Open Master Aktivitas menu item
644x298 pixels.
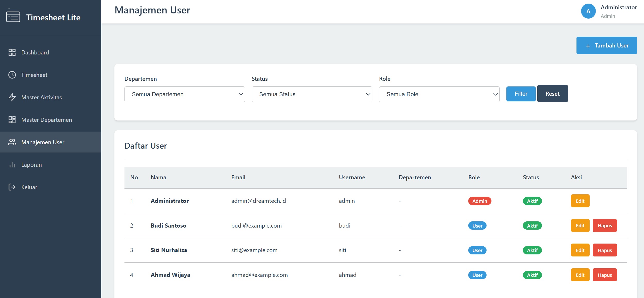[x=41, y=97]
